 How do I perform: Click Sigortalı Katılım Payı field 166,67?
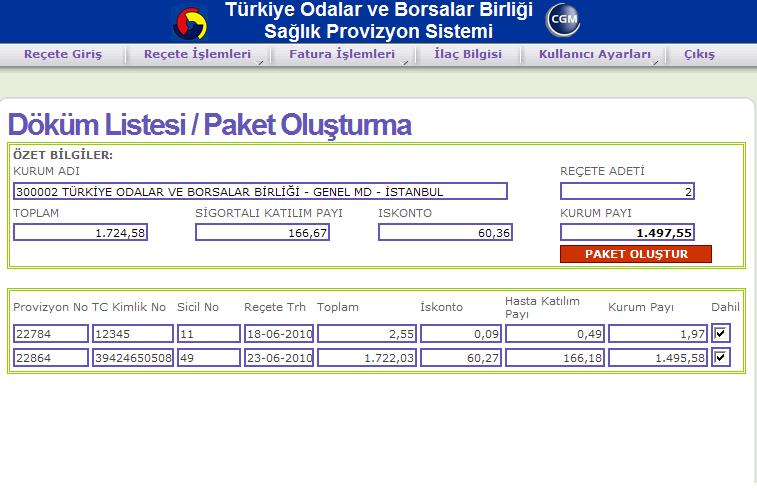coord(262,232)
